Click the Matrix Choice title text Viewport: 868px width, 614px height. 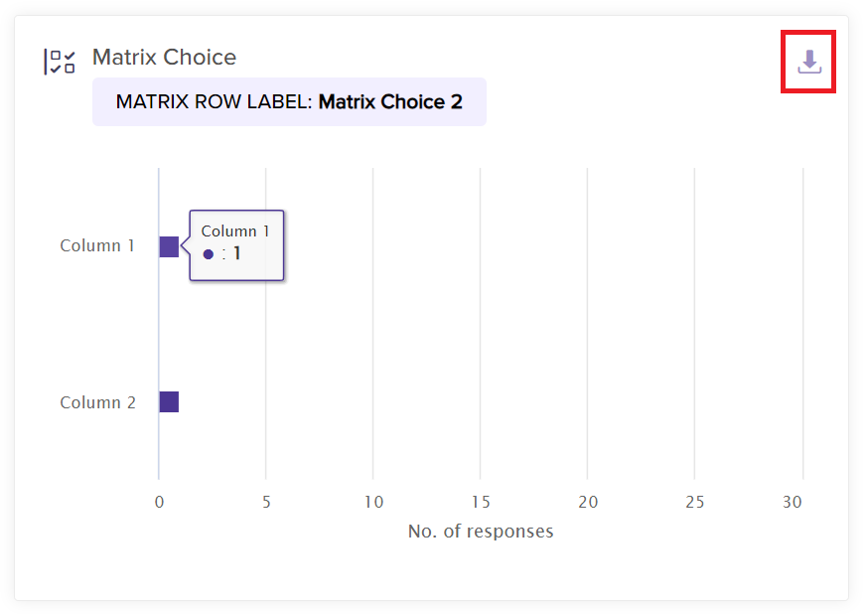pos(164,58)
